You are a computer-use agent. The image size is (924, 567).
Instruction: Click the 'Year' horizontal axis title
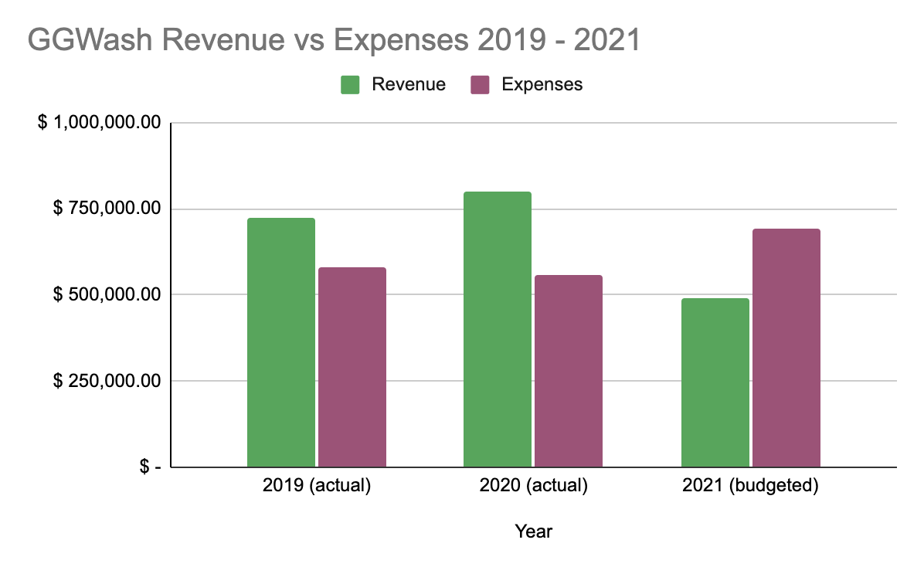tap(534, 531)
